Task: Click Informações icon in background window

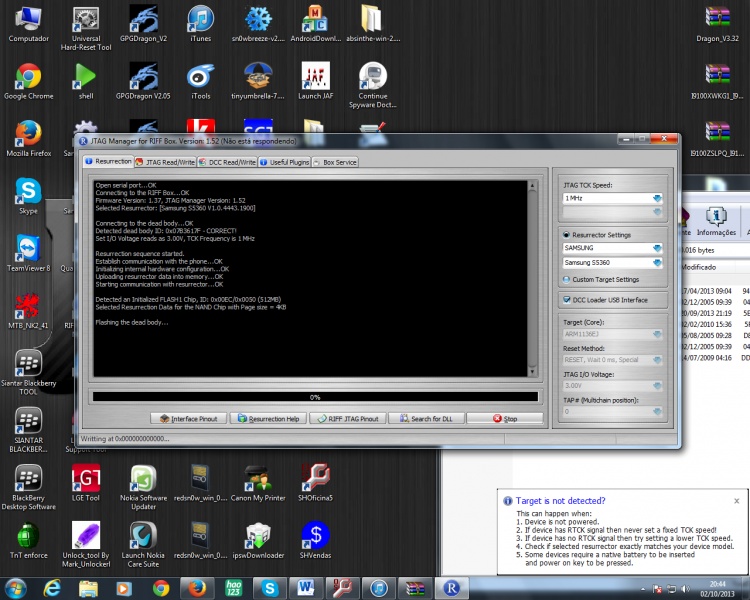Action: (x=716, y=222)
